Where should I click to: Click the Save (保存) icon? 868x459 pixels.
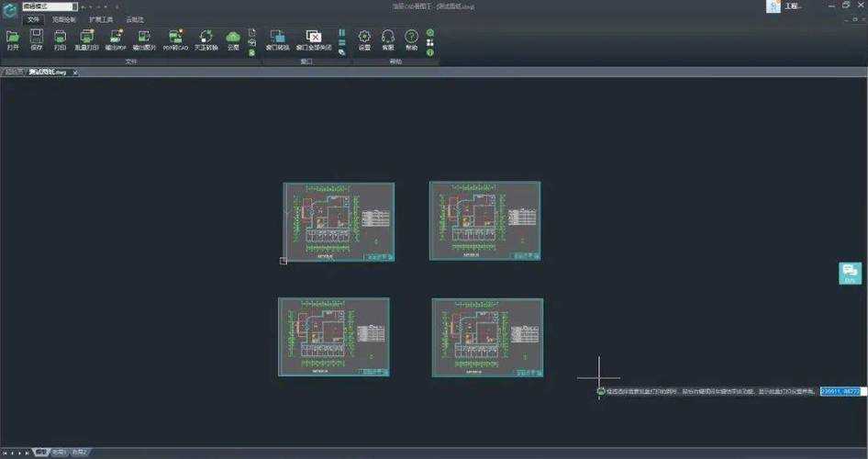pyautogui.click(x=37, y=37)
